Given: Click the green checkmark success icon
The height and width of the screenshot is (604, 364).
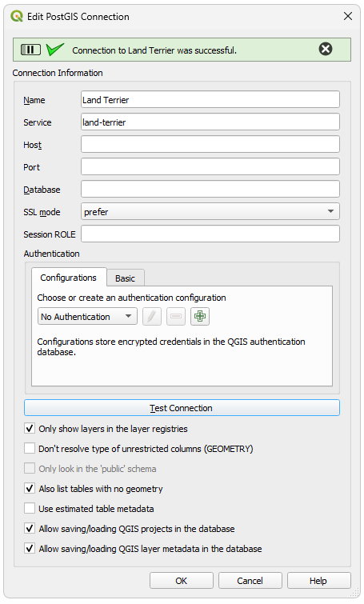Looking at the screenshot, I should pyautogui.click(x=54, y=50).
